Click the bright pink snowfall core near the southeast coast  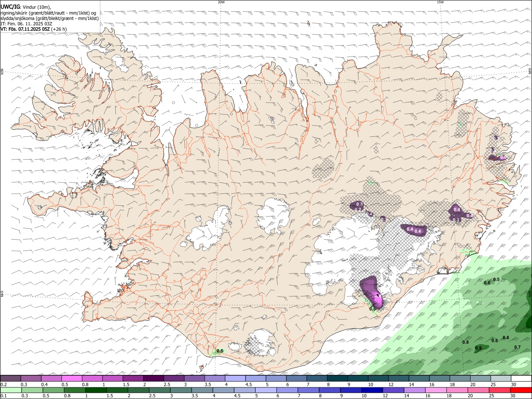click(378, 300)
